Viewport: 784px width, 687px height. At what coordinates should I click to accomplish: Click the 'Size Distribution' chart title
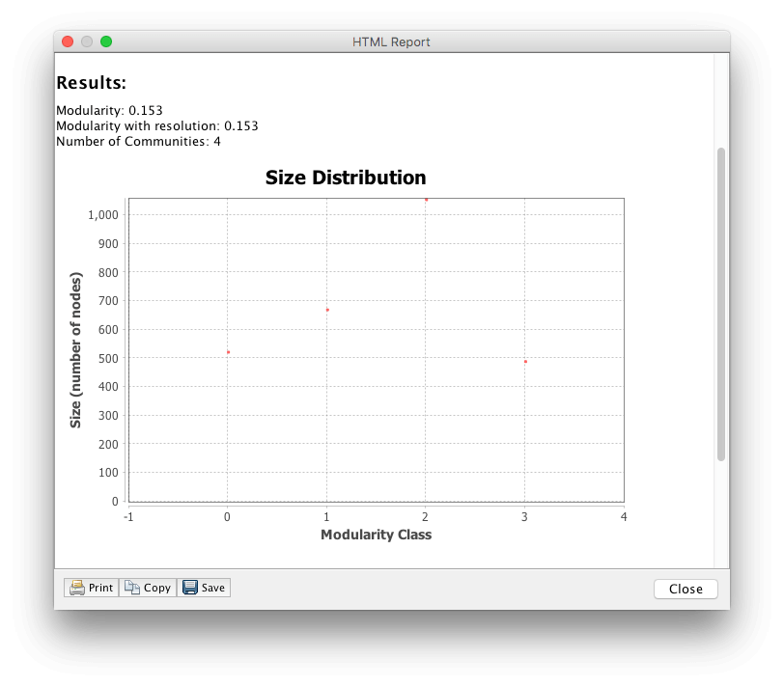pyautogui.click(x=346, y=178)
